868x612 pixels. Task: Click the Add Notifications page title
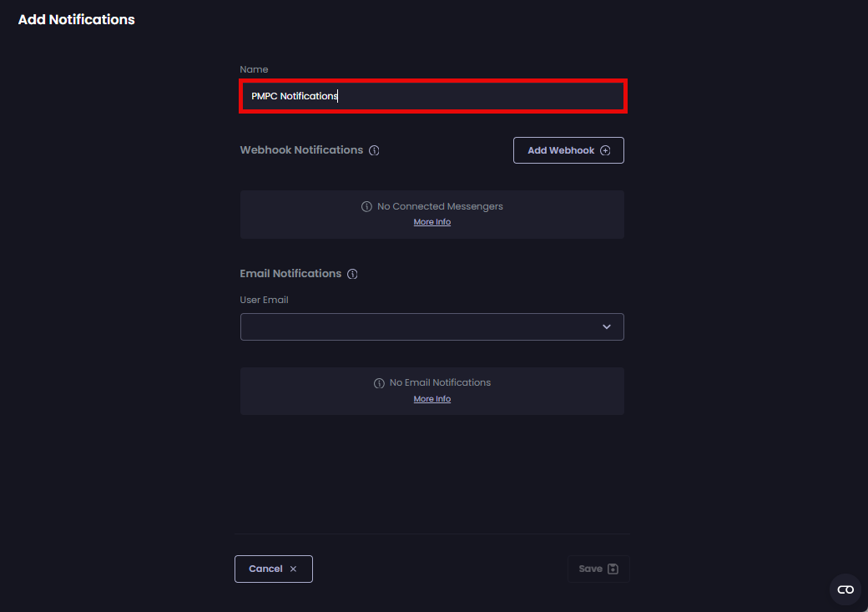(x=76, y=19)
